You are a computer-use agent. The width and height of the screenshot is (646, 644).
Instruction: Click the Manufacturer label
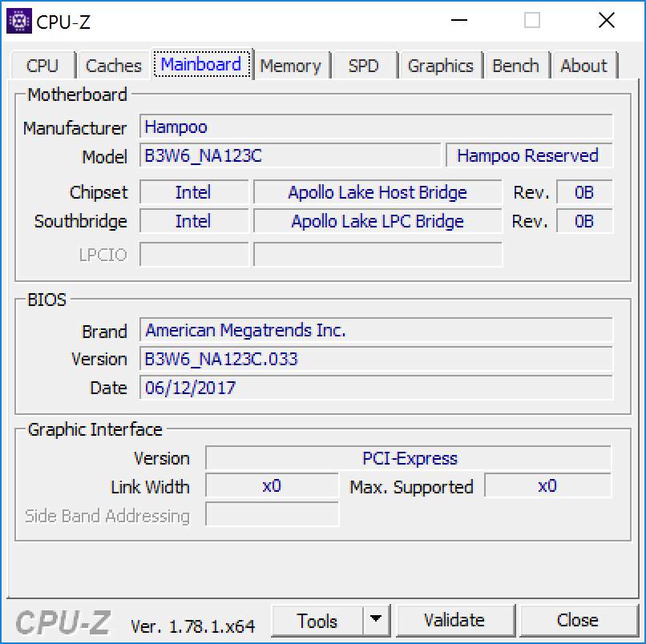coord(75,128)
